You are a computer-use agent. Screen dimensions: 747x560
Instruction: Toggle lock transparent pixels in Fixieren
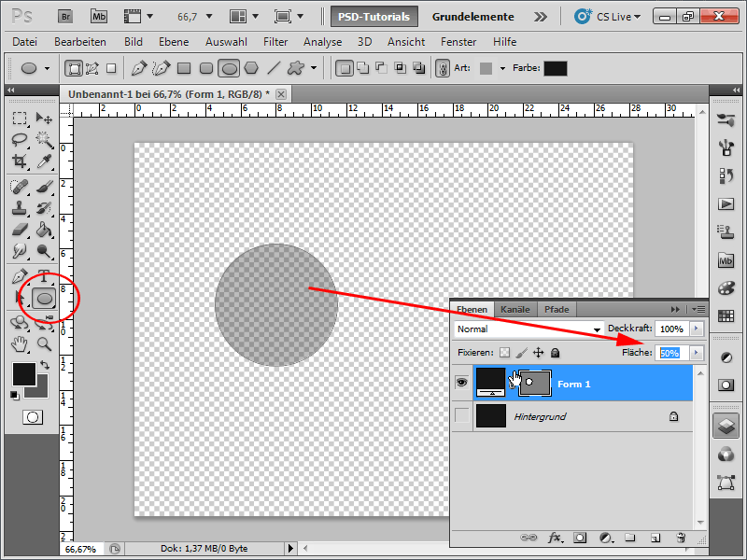[x=504, y=353]
